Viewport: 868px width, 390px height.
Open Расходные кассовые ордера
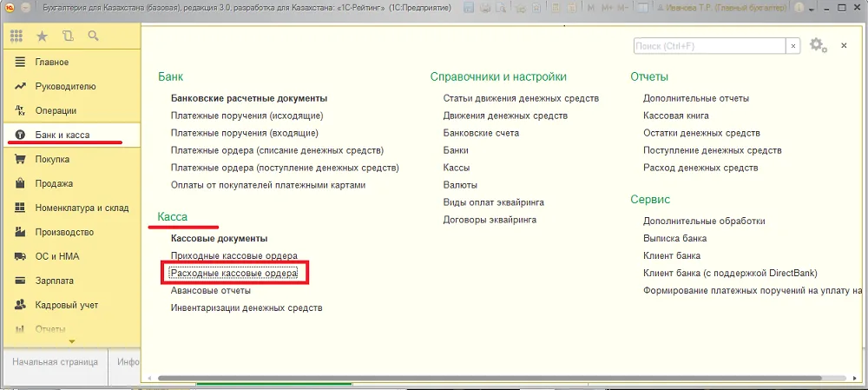pyautogui.click(x=234, y=273)
